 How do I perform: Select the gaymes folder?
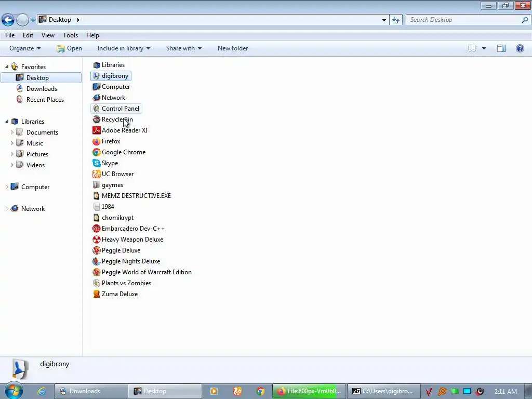(108, 185)
